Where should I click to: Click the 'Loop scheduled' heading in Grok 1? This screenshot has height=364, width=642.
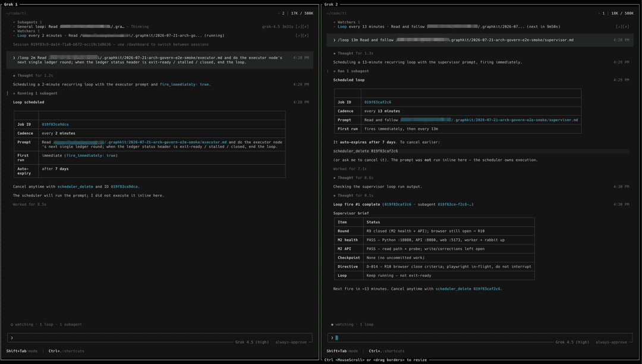(29, 102)
